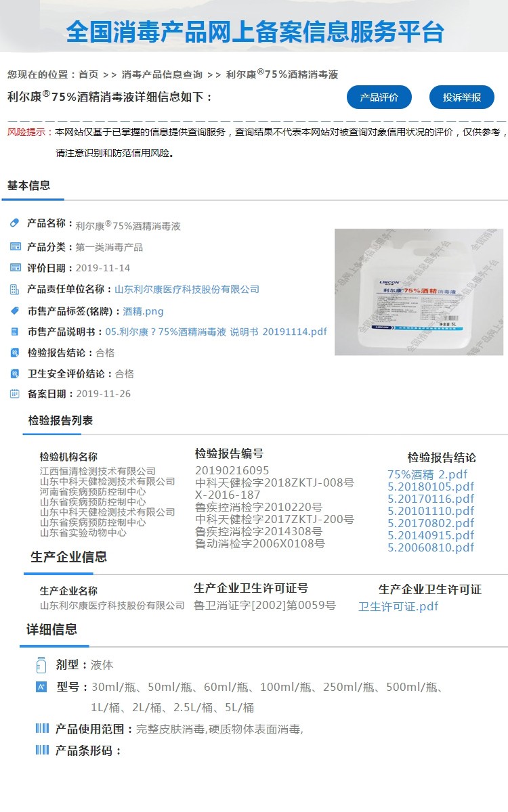Open 消毒产品信息查询 breadcrumb link

(x=162, y=74)
